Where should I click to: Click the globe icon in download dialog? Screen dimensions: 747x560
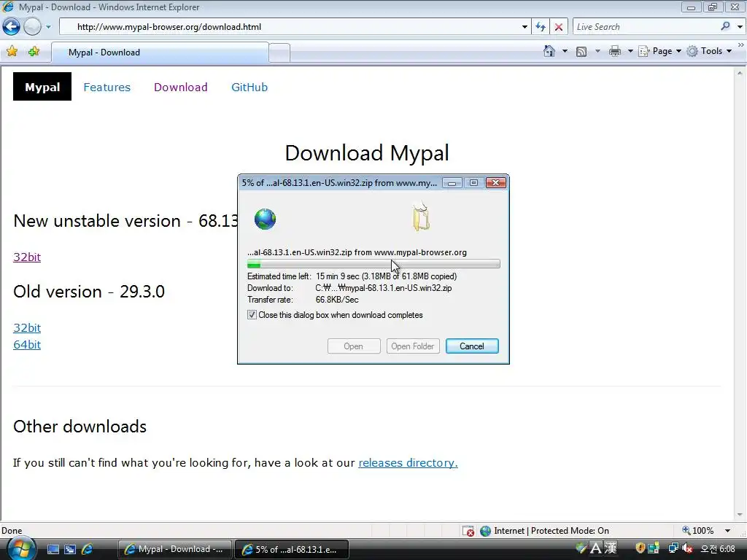(265, 219)
